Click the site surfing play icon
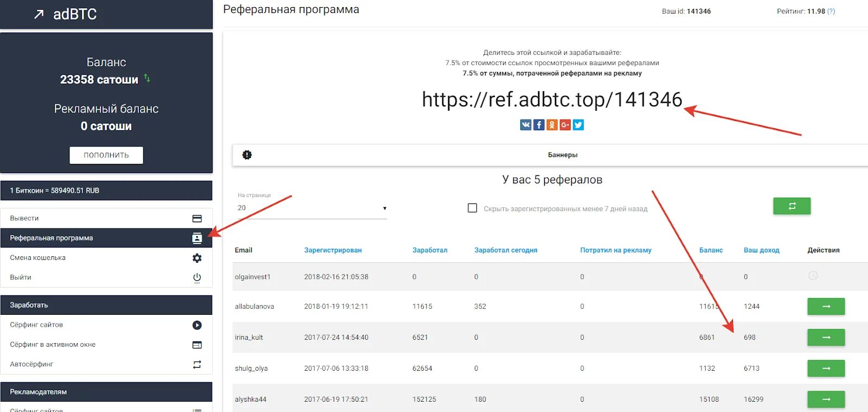The image size is (868, 412). (197, 325)
